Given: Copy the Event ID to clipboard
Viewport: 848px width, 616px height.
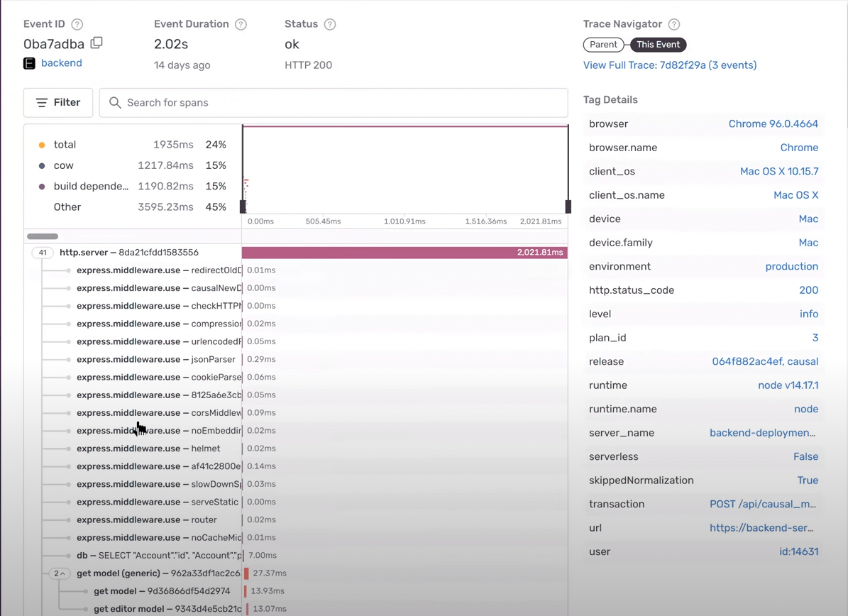Looking at the screenshot, I should [97, 43].
